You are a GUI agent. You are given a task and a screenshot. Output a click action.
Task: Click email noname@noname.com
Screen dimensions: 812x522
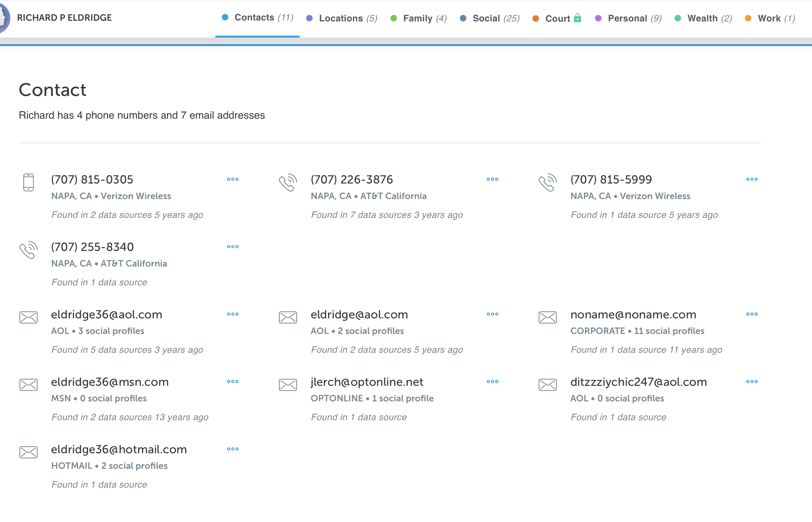[633, 314]
